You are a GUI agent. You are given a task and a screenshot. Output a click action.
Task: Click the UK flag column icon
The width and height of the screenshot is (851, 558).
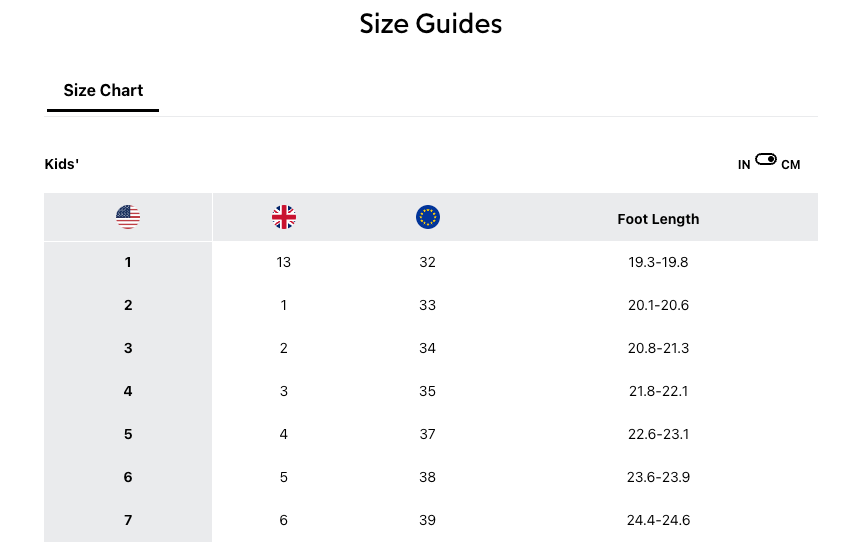pos(284,217)
